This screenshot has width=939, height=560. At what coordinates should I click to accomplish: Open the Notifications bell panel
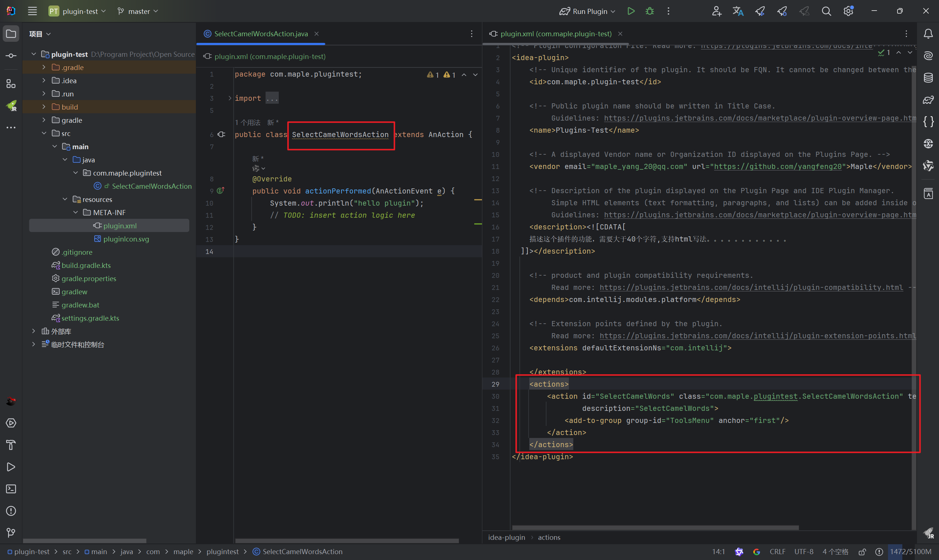tap(928, 34)
